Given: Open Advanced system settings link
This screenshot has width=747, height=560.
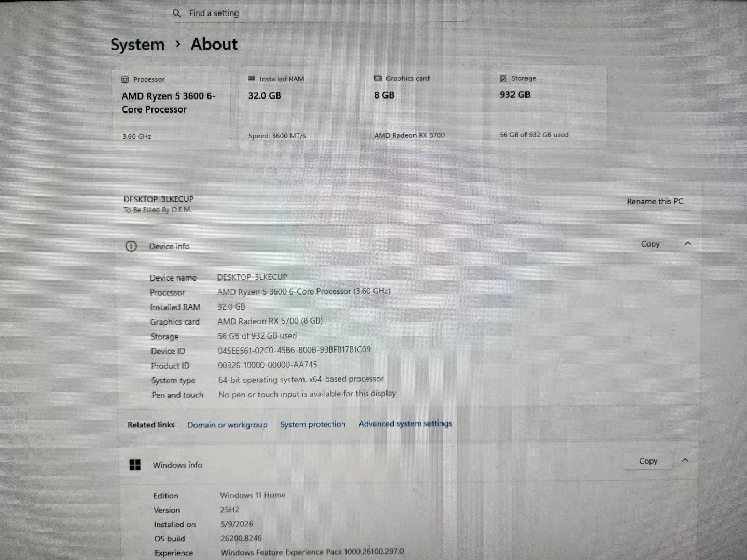Looking at the screenshot, I should (x=405, y=424).
